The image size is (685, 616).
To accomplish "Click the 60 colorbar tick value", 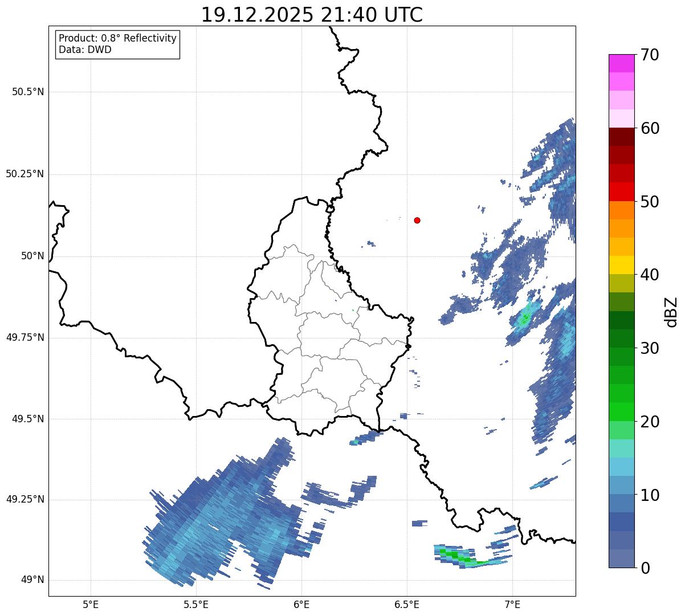I will [650, 128].
